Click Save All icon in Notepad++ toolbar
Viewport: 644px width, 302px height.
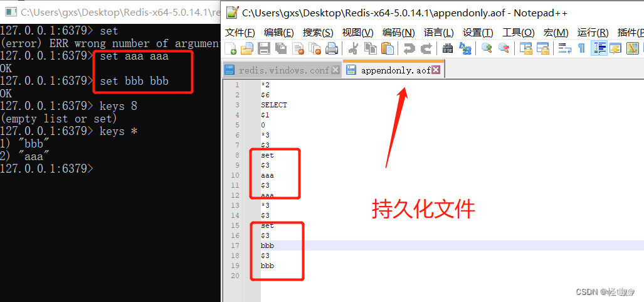(281, 48)
